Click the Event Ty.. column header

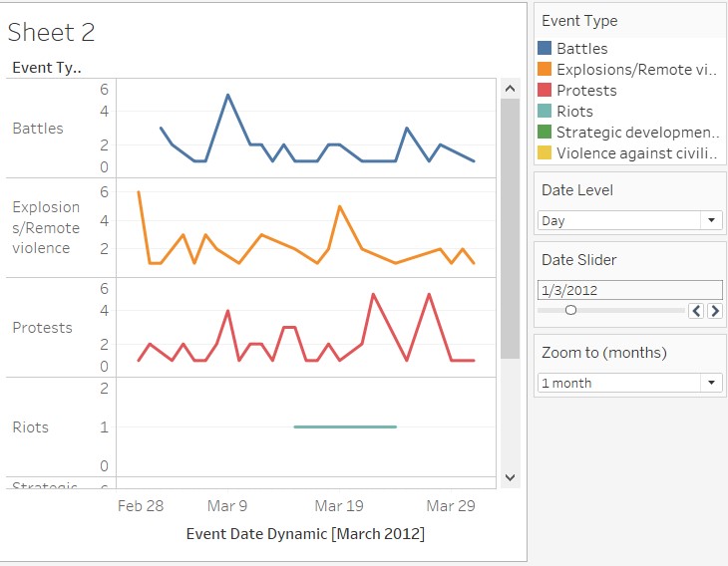tap(47, 68)
